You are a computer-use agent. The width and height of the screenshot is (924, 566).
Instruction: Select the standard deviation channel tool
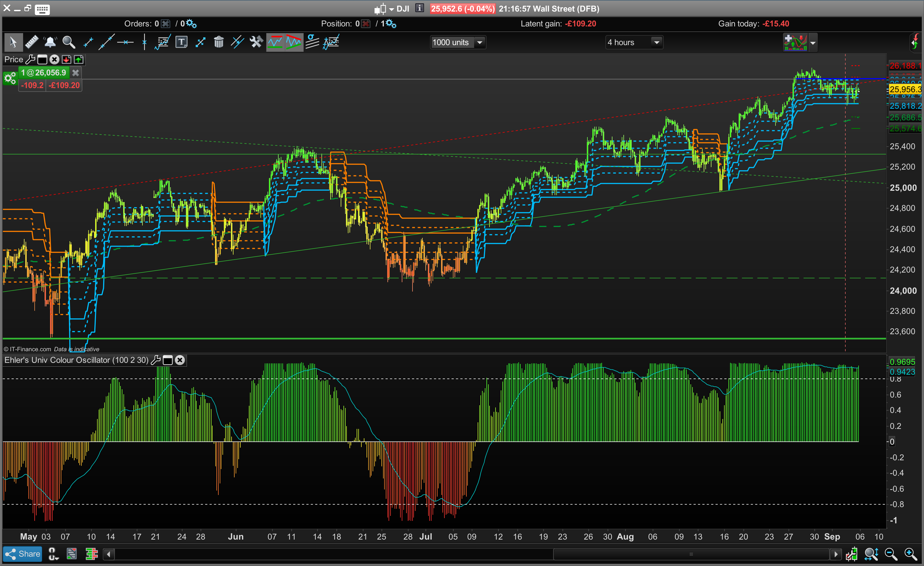312,42
